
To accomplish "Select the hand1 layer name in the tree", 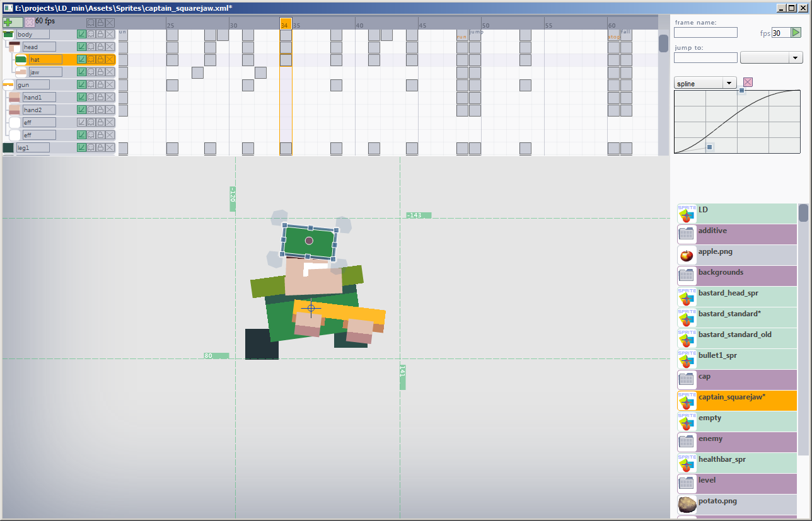I will click(39, 97).
